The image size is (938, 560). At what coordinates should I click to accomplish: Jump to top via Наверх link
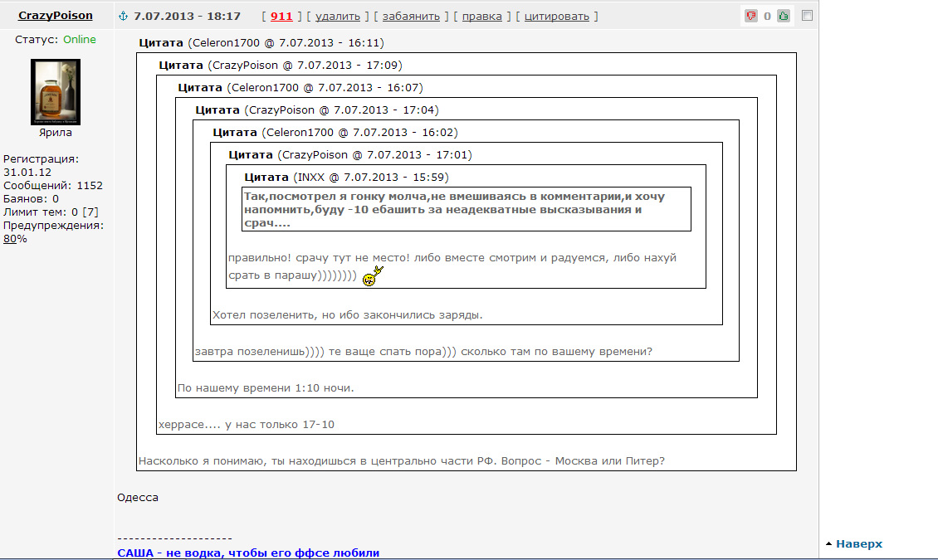point(859,544)
